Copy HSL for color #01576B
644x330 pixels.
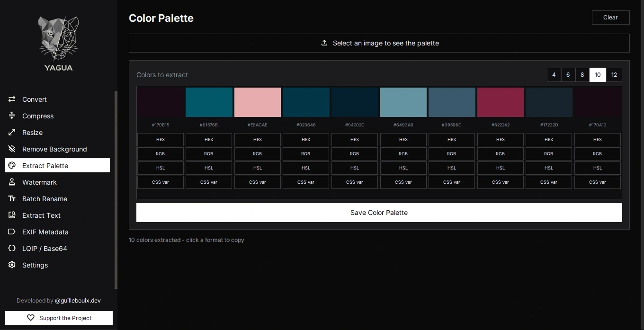point(209,168)
